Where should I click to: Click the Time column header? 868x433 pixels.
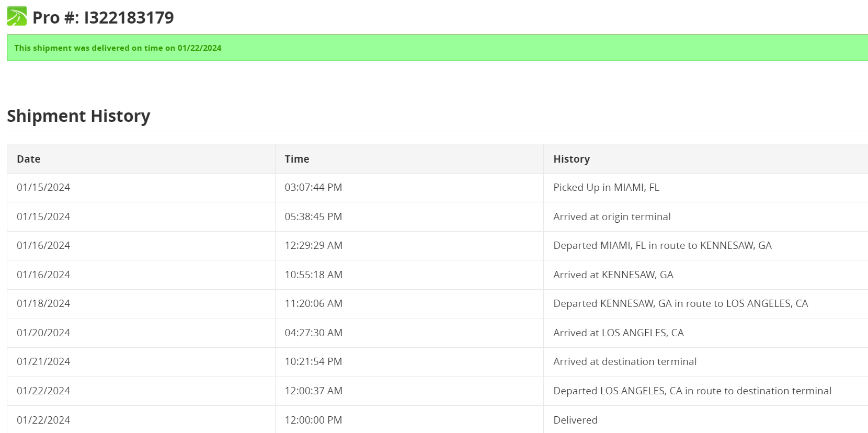tap(297, 159)
